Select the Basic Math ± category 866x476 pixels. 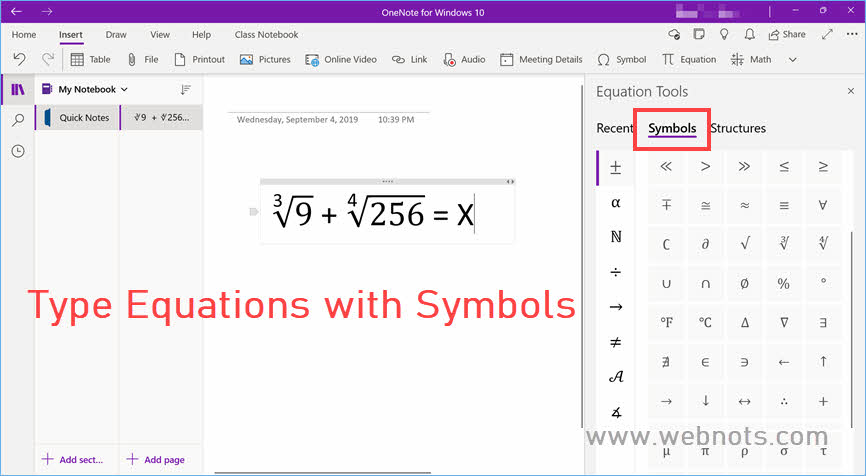point(616,167)
